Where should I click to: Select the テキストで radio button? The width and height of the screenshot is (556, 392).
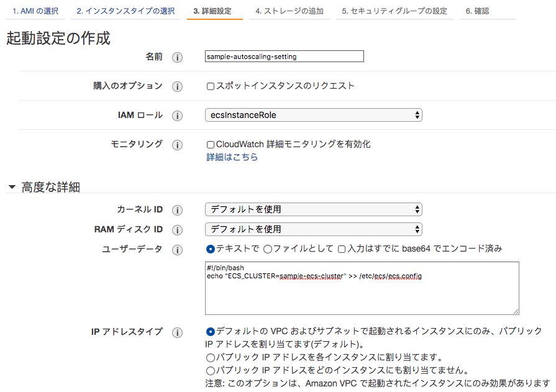[210, 249]
